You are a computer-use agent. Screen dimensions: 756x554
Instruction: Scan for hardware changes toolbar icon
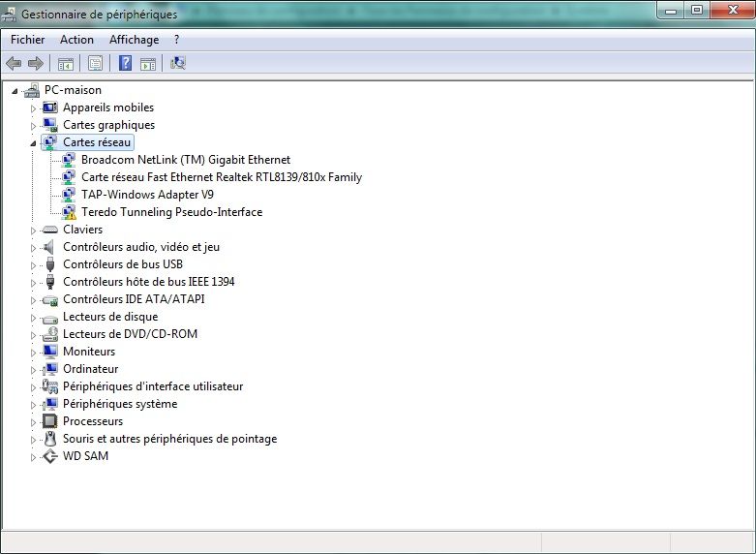tap(178, 63)
